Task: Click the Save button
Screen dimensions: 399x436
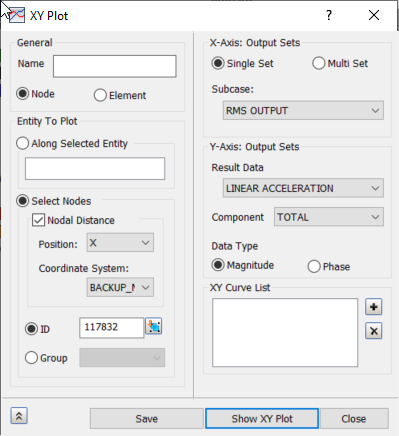Action: point(147,419)
